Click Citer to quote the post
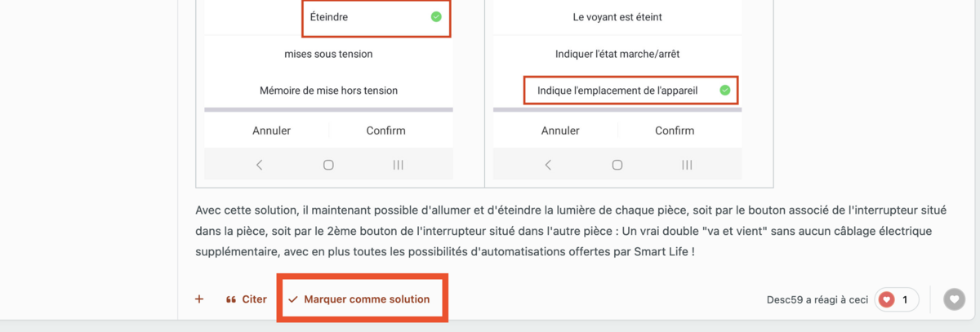 click(246, 299)
